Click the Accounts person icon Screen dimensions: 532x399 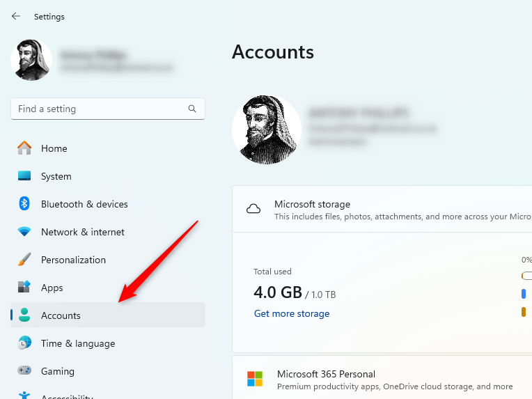pyautogui.click(x=24, y=315)
